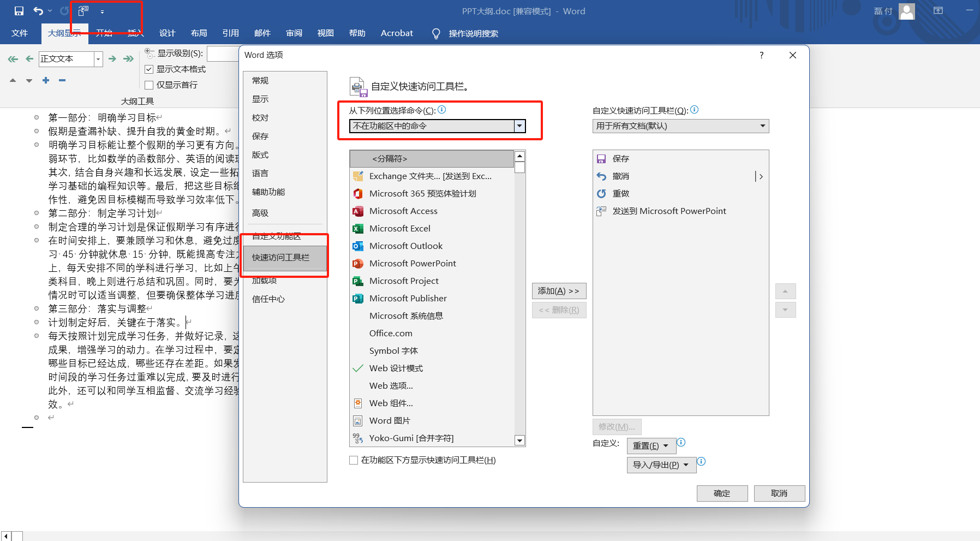Select Microsoft 365 预览体验计划 command
This screenshot has width=980, height=541.
[432, 194]
